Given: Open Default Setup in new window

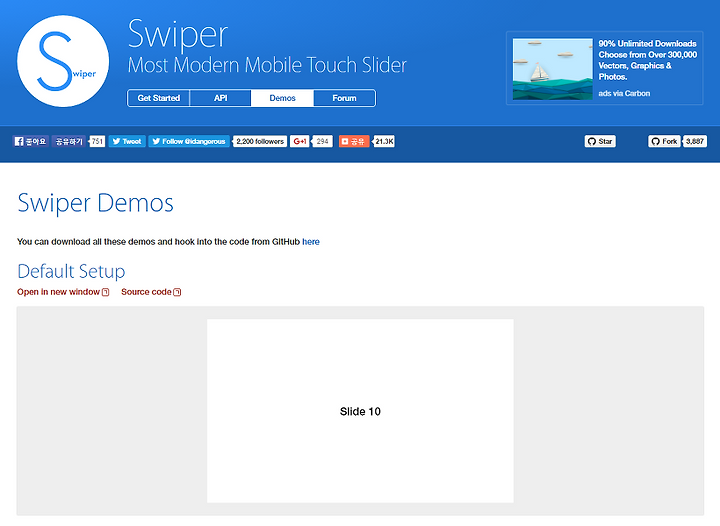Looking at the screenshot, I should (63, 292).
